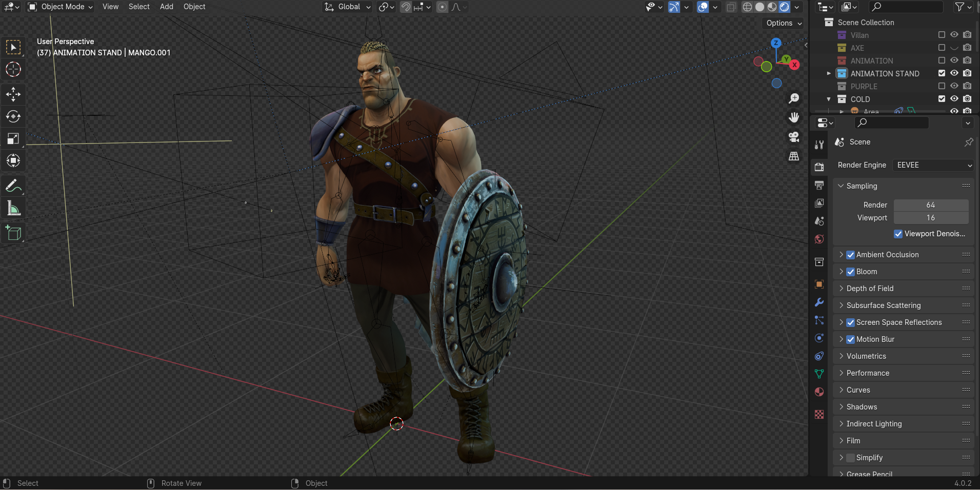Open the Tool properties tab
The image size is (980, 490).
(819, 145)
